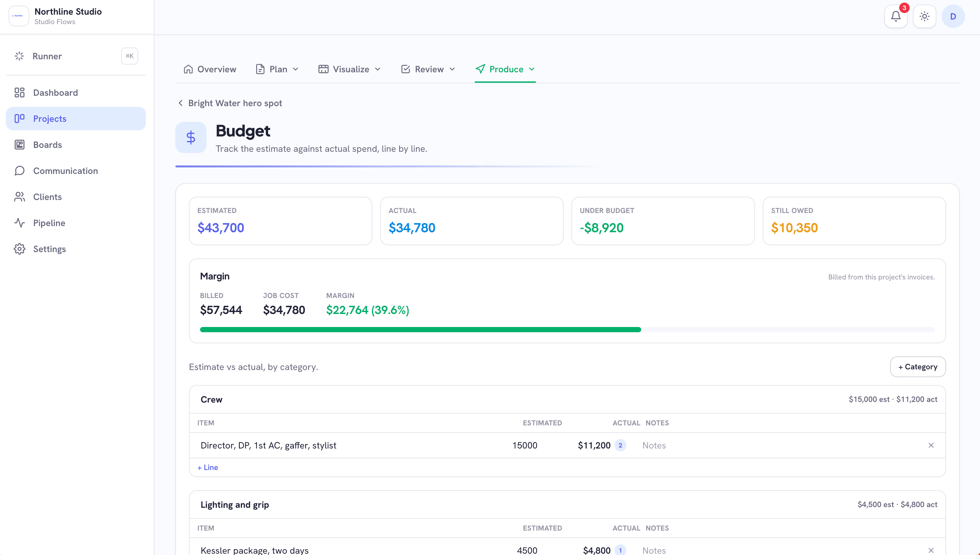Click the Lighting totals $4,500 est · $4,800 act
Screen dimensions: 980x555
pyautogui.click(x=897, y=505)
